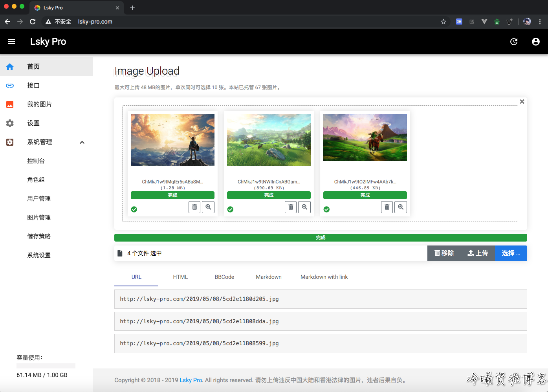Switch to the Markdown with link tab

click(x=324, y=277)
